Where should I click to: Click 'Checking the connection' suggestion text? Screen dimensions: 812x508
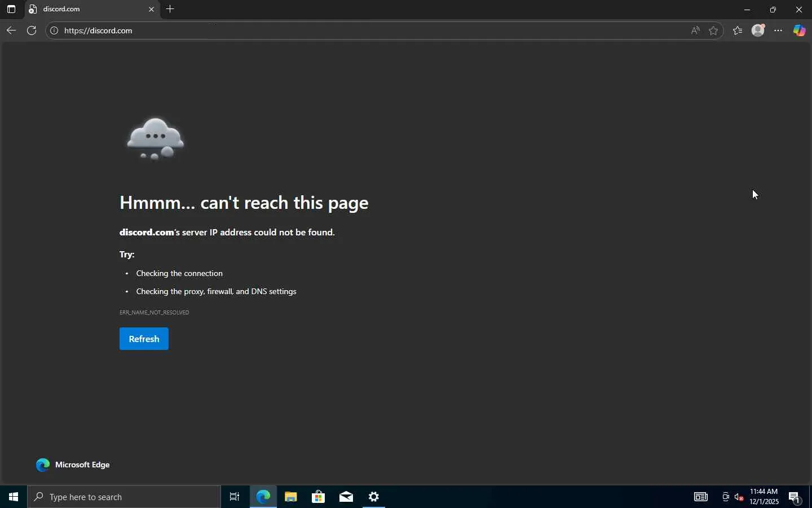tap(180, 273)
